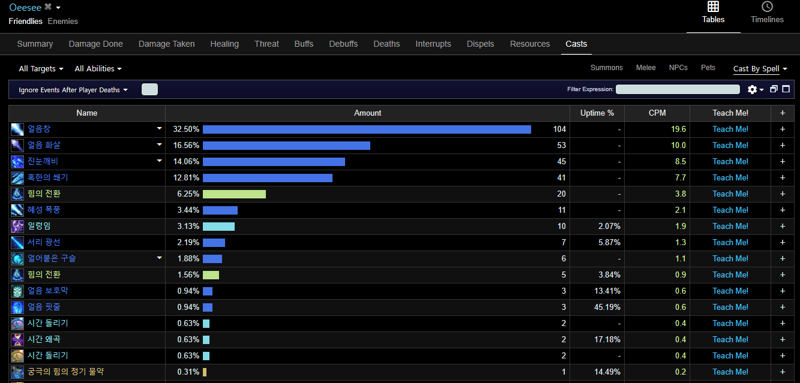Click the 얼음창 spell icon
This screenshot has width=800, height=383.
pyautogui.click(x=17, y=130)
